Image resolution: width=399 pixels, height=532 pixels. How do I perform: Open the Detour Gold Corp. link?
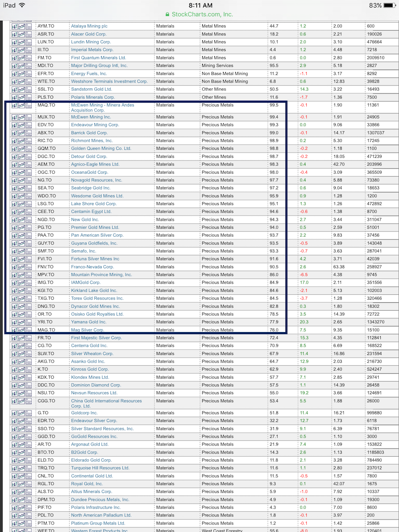pos(89,156)
